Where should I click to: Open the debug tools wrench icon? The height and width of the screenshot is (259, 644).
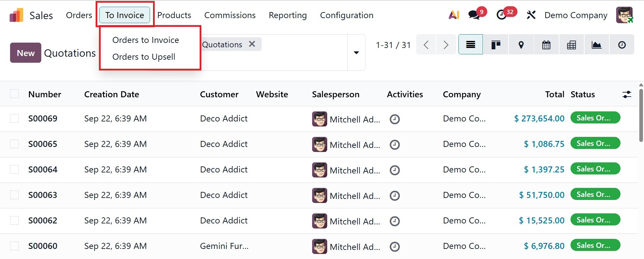click(x=531, y=15)
